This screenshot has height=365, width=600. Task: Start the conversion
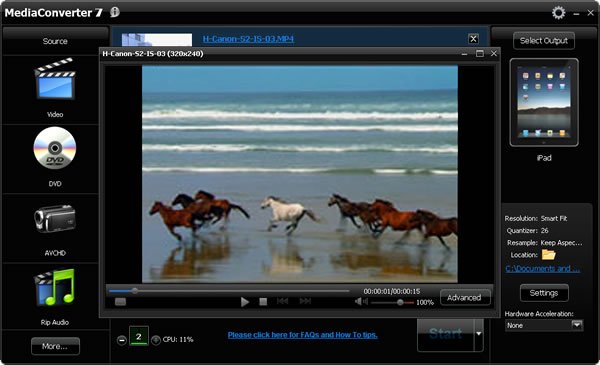pyautogui.click(x=446, y=334)
